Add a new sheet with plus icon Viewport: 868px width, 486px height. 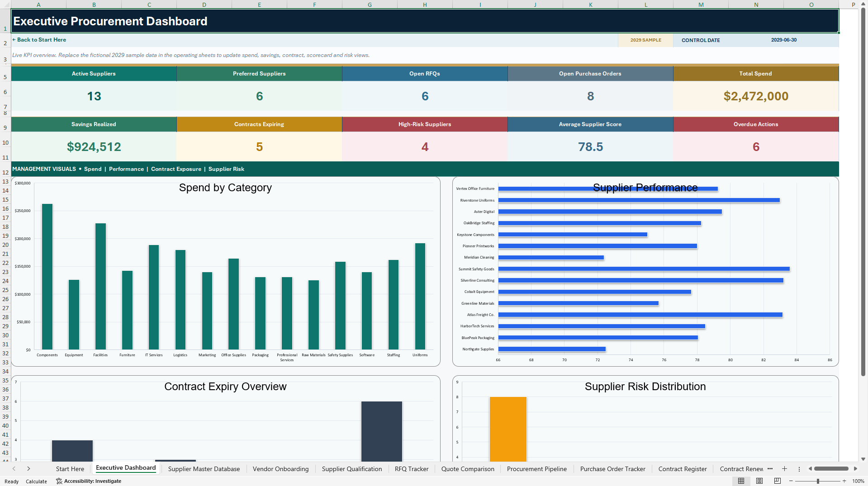tap(784, 469)
